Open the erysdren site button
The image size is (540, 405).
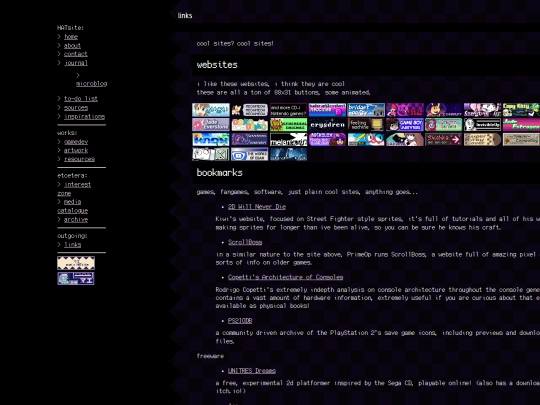(x=327, y=125)
